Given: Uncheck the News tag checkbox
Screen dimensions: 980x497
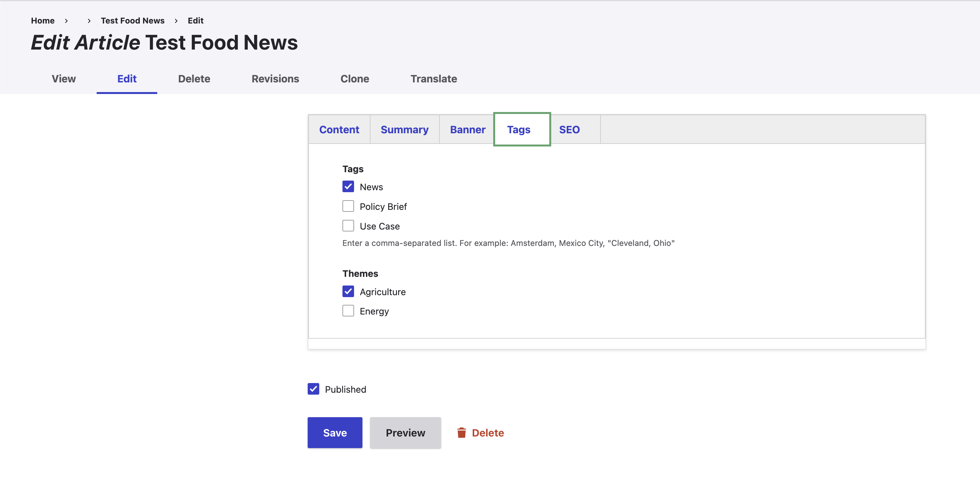Looking at the screenshot, I should pyautogui.click(x=348, y=187).
